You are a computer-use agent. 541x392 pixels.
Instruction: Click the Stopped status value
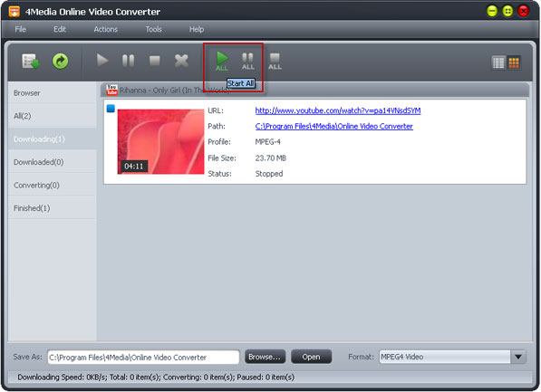coord(269,174)
